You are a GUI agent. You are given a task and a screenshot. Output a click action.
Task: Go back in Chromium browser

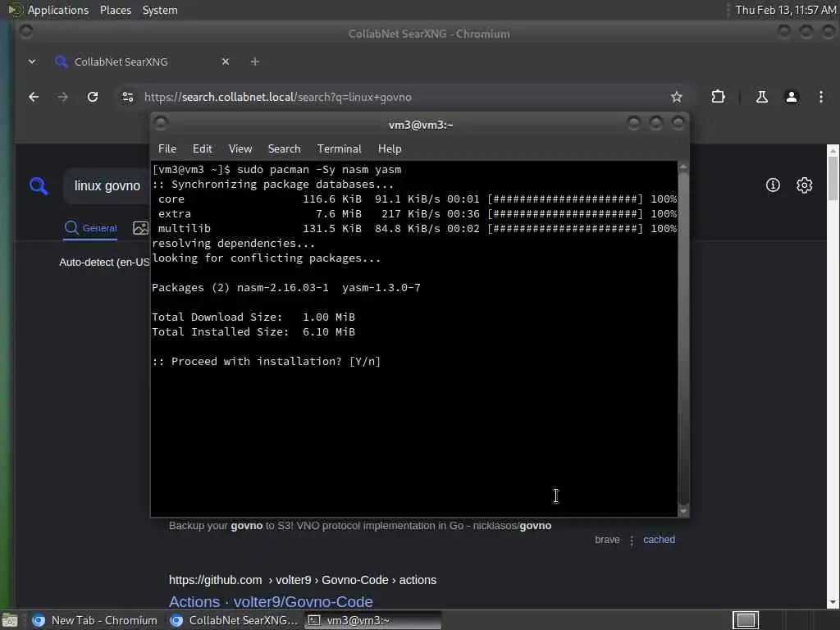click(x=33, y=97)
